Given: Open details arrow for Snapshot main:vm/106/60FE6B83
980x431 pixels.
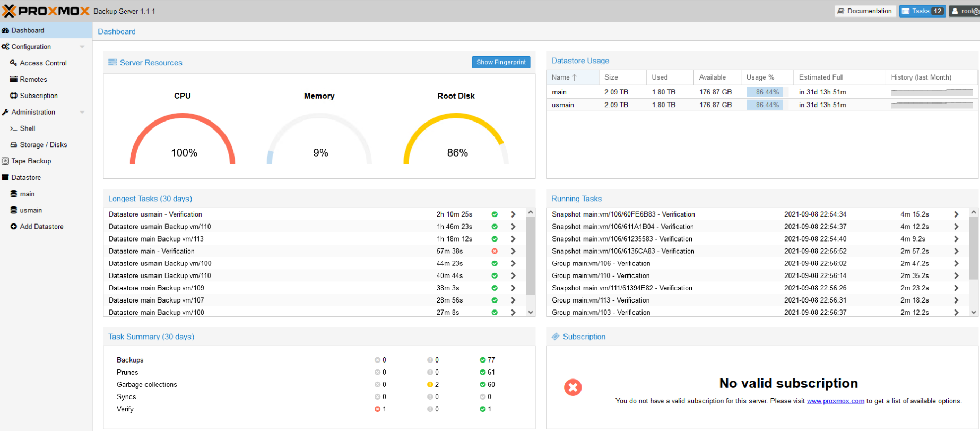Looking at the screenshot, I should [956, 214].
